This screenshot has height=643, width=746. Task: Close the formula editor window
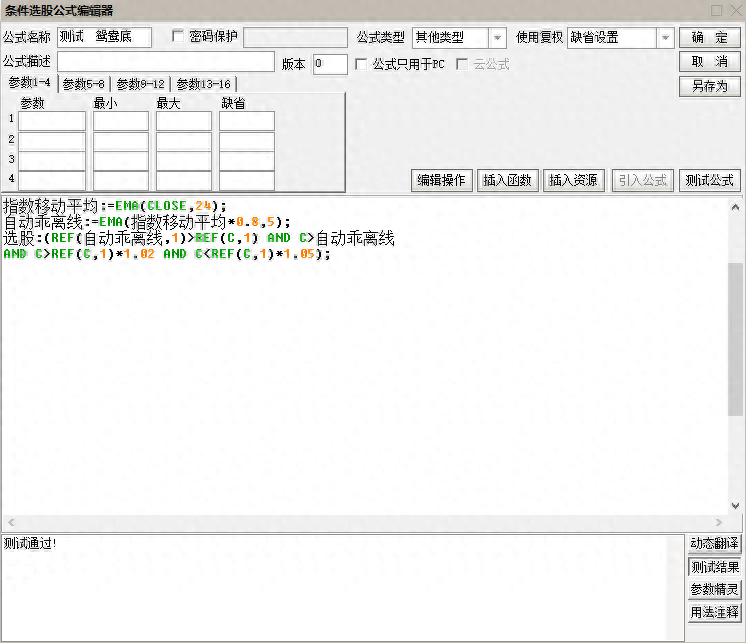click(x=734, y=10)
